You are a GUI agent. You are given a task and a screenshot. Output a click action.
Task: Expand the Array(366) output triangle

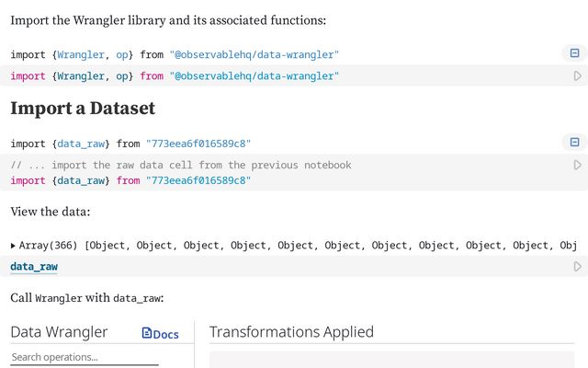coord(14,246)
